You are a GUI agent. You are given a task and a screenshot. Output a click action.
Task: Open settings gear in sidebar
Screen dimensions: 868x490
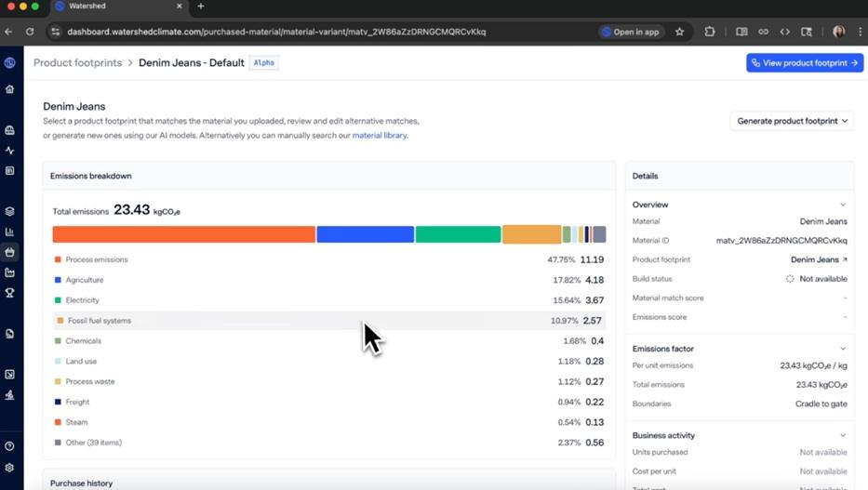(x=10, y=468)
